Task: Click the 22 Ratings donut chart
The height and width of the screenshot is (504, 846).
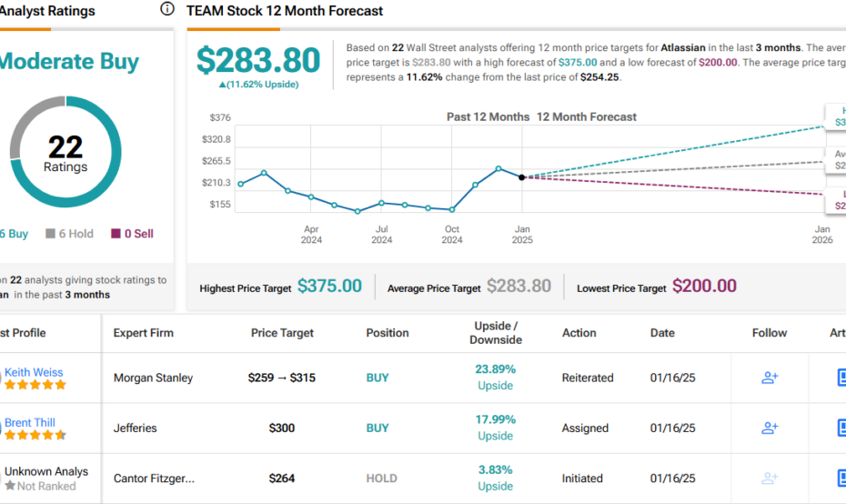Action: pos(65,152)
